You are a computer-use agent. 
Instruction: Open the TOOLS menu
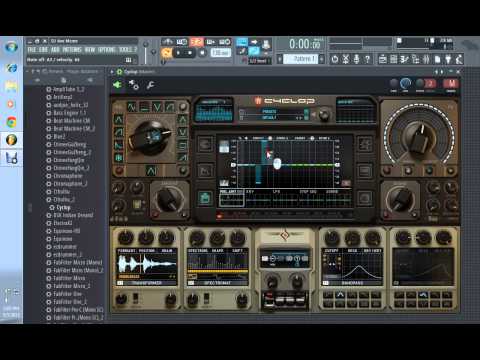click(126, 50)
